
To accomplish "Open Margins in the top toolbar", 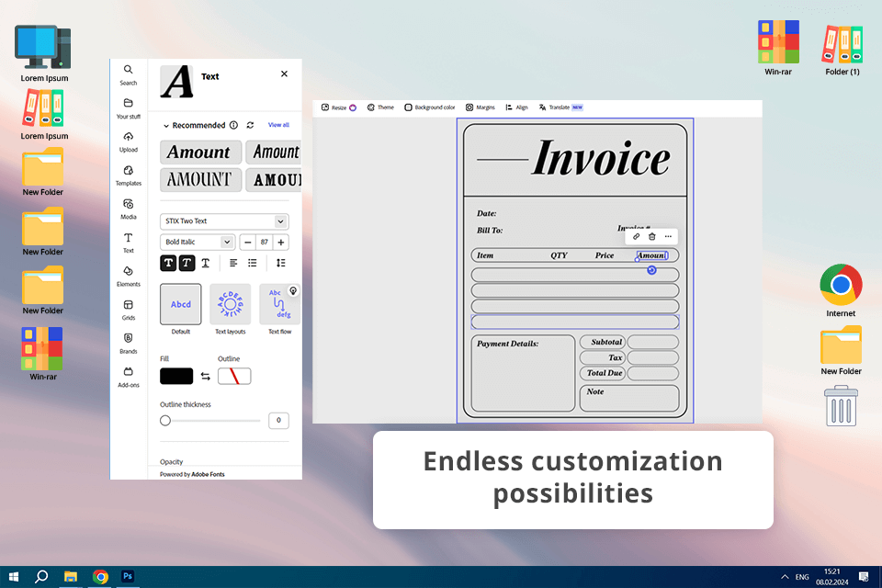I will [x=481, y=107].
